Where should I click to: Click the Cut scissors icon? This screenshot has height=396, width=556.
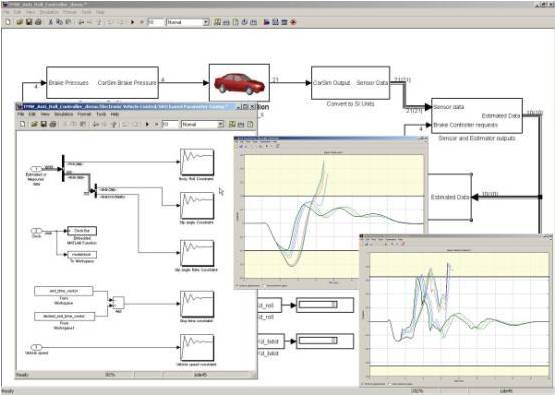(50, 22)
